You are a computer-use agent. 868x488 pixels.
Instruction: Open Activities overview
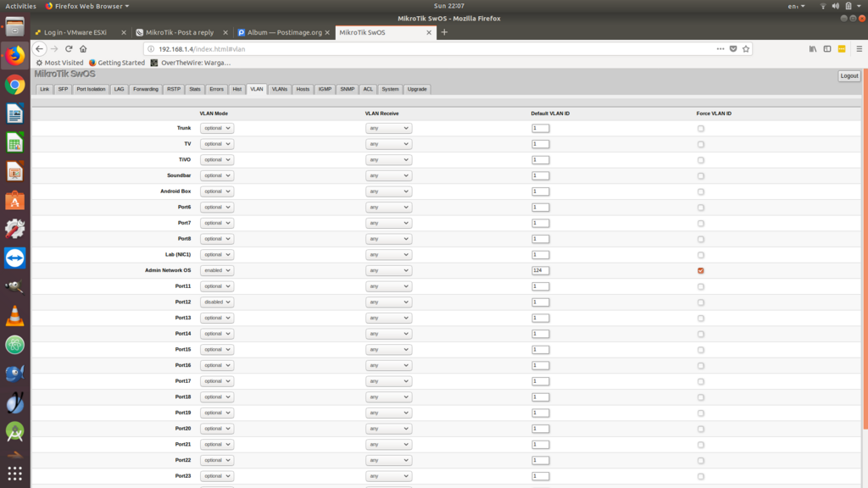click(20, 6)
